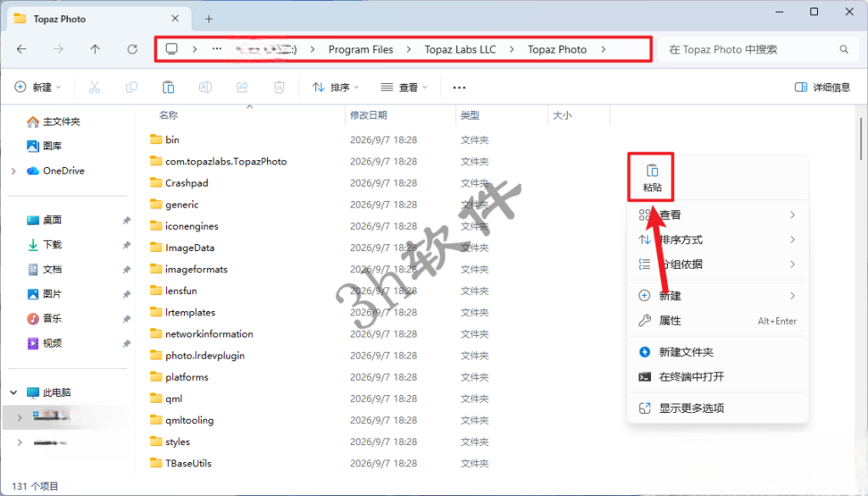Click Program Files in breadcrumb
Viewport: 868px width, 496px height.
360,49
